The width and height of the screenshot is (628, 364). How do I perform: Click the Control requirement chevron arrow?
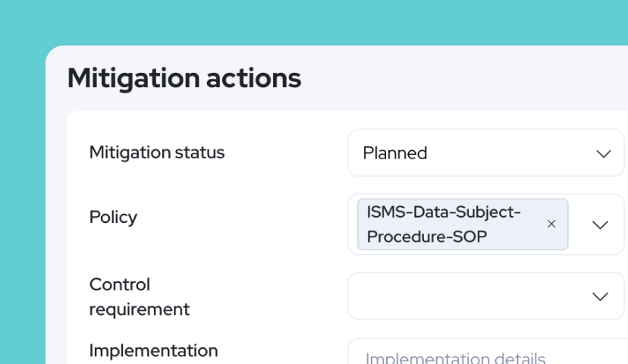tap(600, 297)
